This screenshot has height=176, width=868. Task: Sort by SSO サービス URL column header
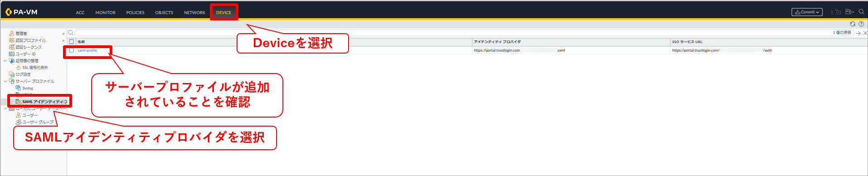[x=687, y=42]
